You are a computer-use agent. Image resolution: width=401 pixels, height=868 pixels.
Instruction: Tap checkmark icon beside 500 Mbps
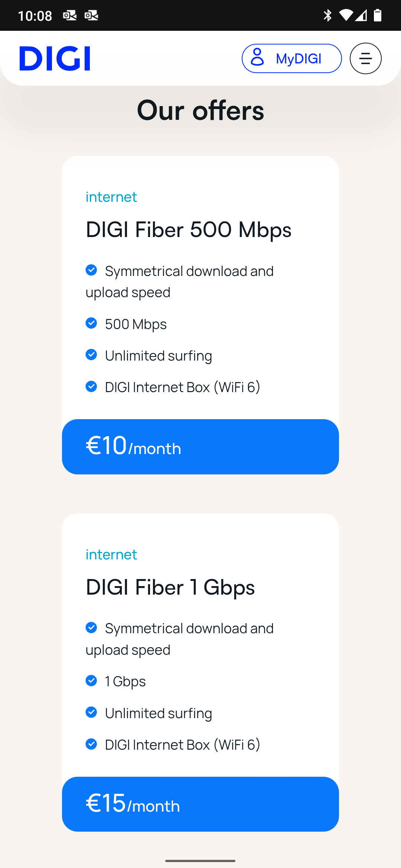[x=91, y=323]
